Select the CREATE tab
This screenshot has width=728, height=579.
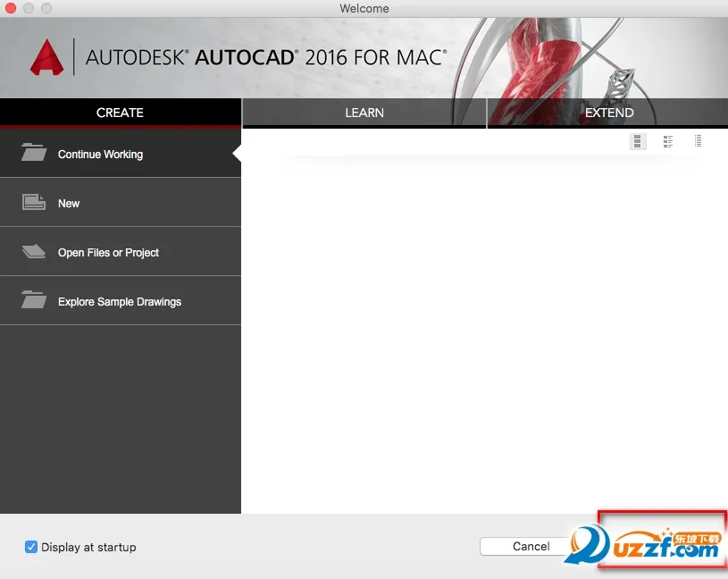[x=121, y=113]
